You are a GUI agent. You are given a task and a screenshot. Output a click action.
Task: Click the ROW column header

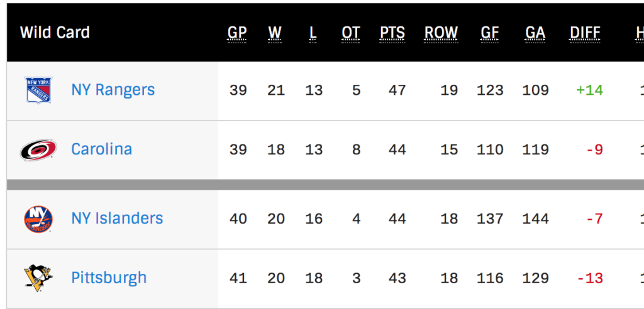[x=441, y=33]
